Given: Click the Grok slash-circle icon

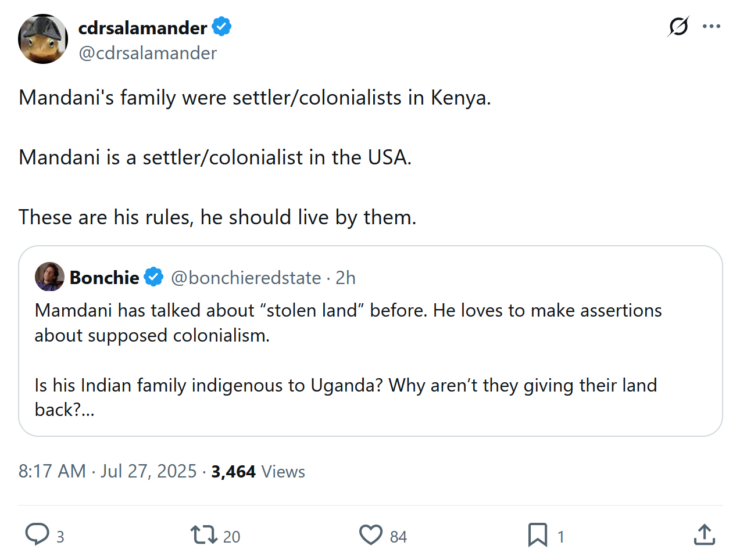Looking at the screenshot, I should click(x=678, y=26).
